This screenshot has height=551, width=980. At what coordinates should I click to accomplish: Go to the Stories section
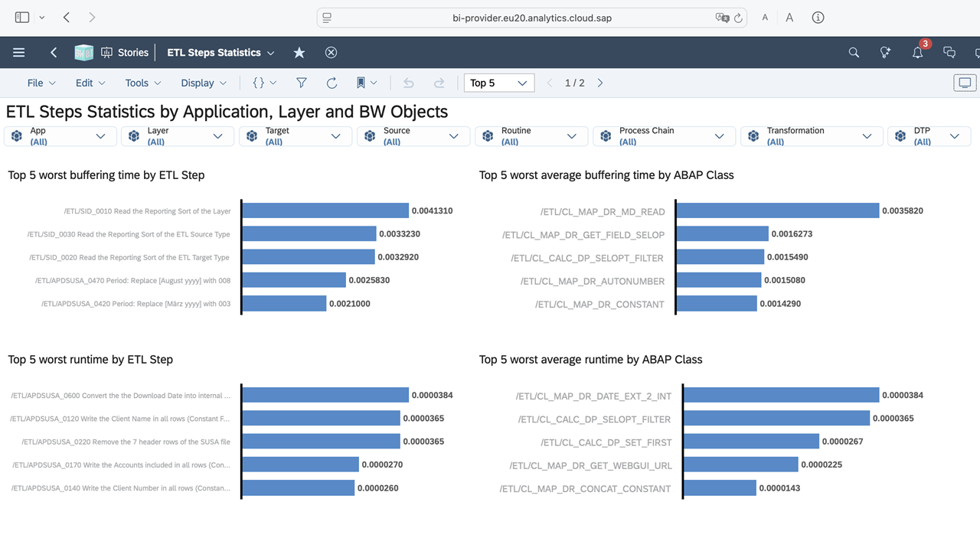pyautogui.click(x=125, y=53)
